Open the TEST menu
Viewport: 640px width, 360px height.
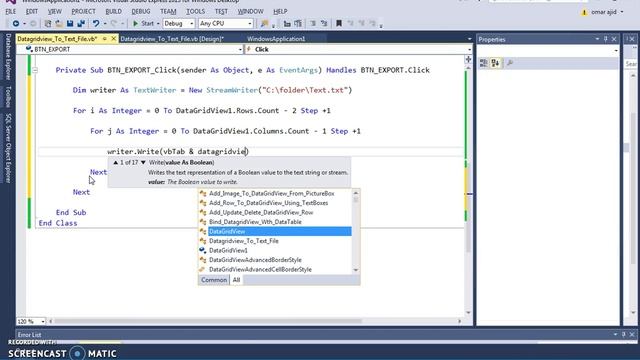221,11
